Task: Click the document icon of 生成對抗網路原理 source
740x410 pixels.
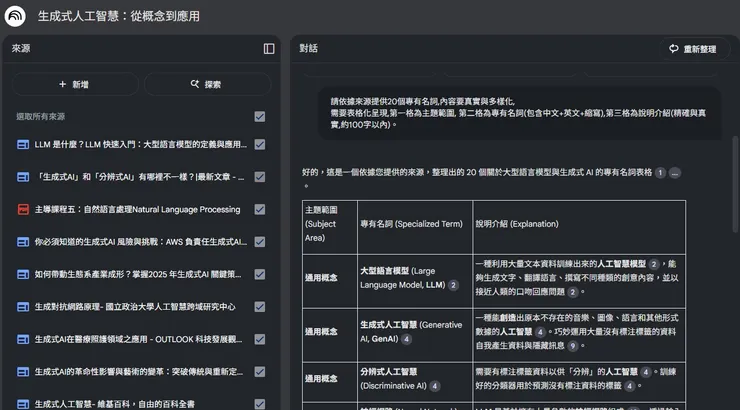Action: point(23,307)
